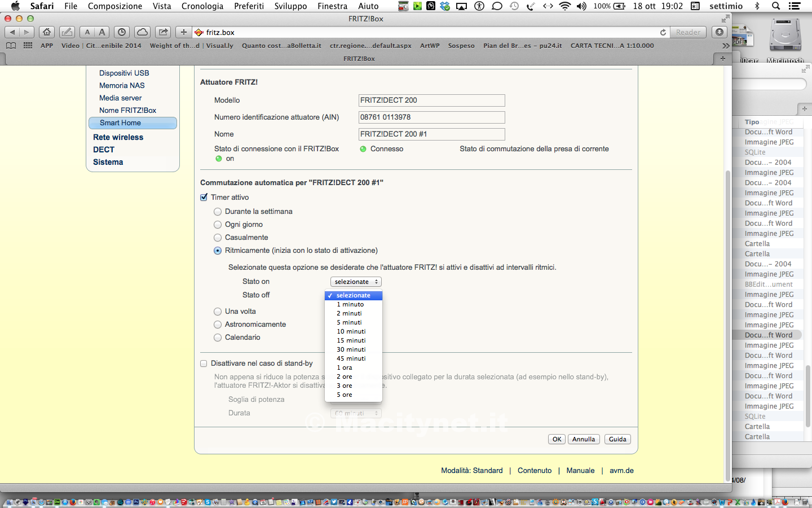
Task: Open Top Sites grid icon
Action: (x=28, y=46)
